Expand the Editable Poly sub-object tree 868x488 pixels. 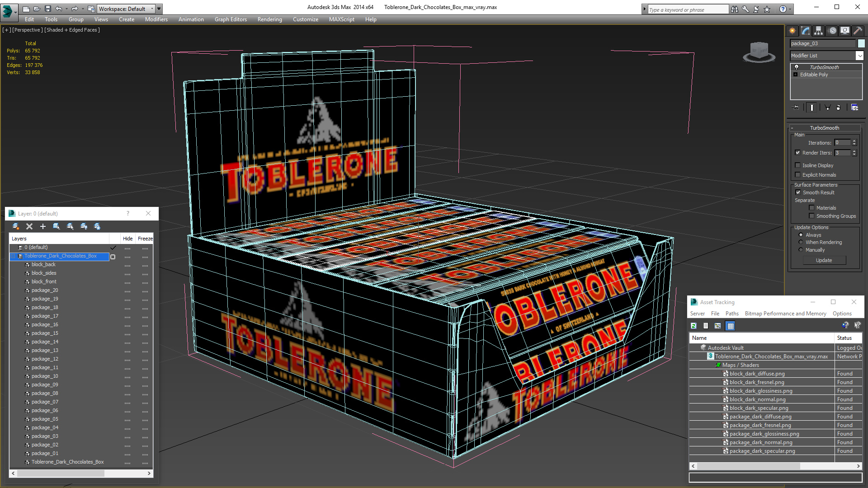pyautogui.click(x=796, y=75)
